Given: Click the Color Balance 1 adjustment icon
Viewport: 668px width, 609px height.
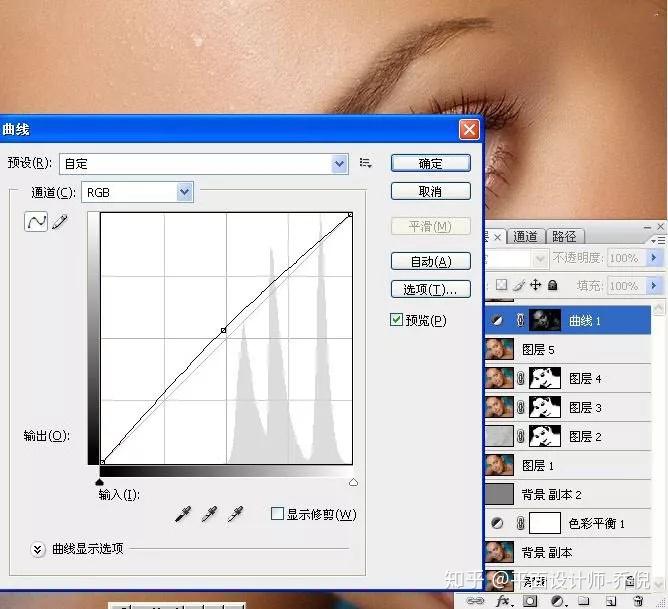Looking at the screenshot, I should 497,523.
